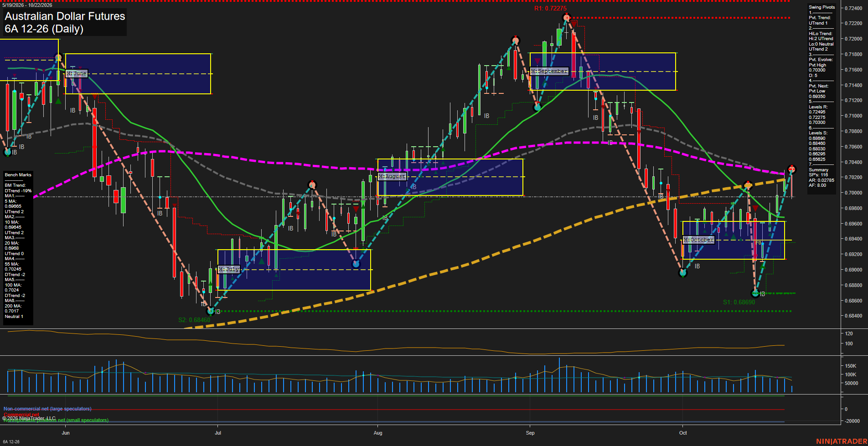Click the R1: 0.72275 resistance label
Image resolution: width=868 pixels, height=446 pixels.
click(x=550, y=9)
